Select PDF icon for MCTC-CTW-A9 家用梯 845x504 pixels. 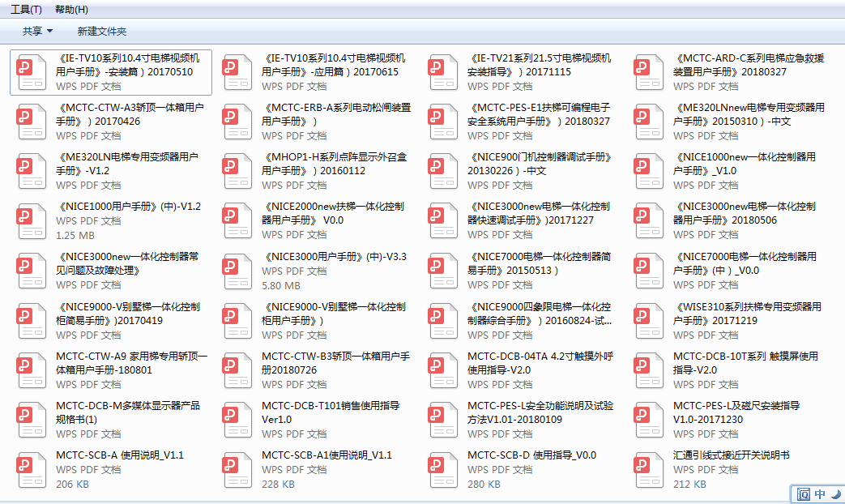click(x=32, y=370)
